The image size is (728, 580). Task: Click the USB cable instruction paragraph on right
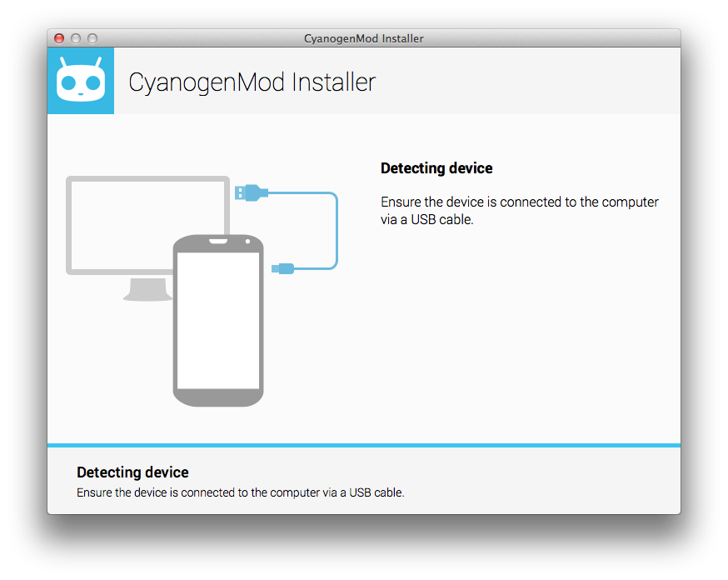click(x=519, y=211)
